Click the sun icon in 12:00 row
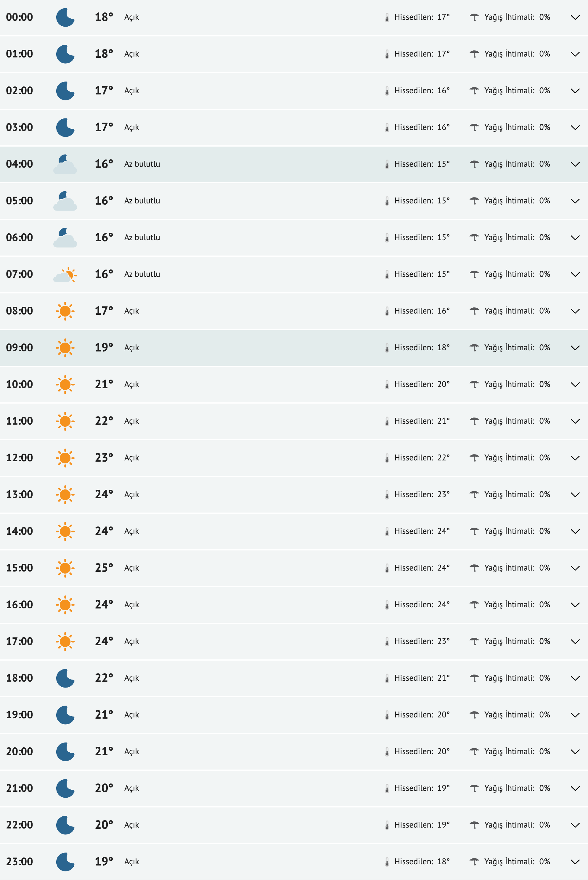Screen dimensions: 588x880 click(65, 458)
